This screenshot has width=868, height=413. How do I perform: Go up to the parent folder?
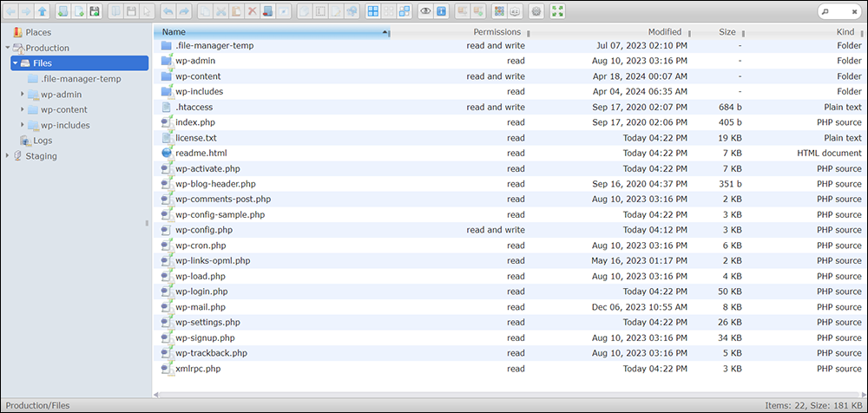[42, 10]
